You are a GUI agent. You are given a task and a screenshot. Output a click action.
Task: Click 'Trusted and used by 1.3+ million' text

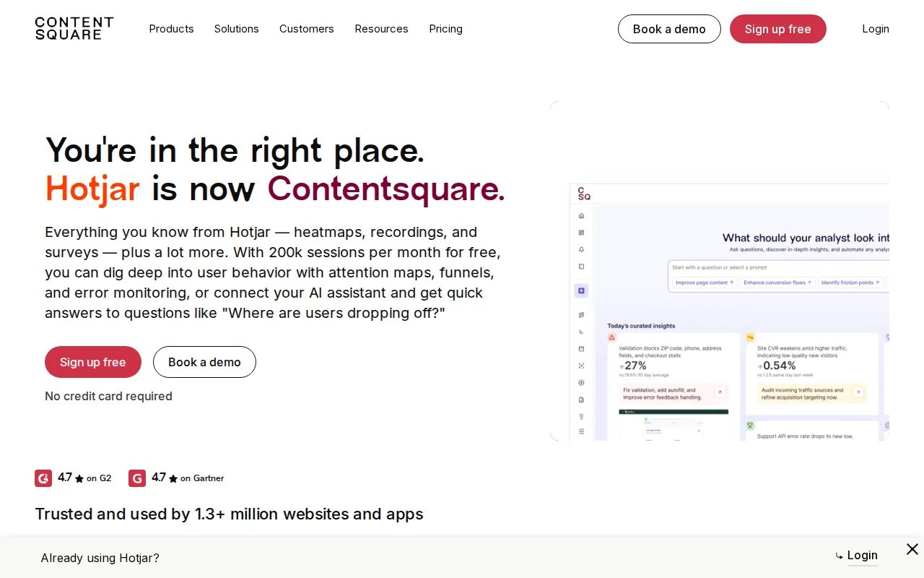click(229, 514)
